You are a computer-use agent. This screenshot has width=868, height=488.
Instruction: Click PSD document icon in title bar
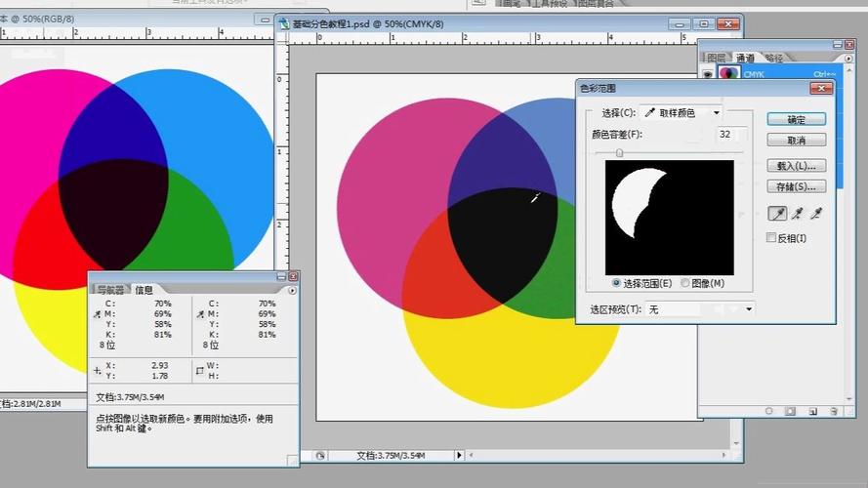[284, 23]
